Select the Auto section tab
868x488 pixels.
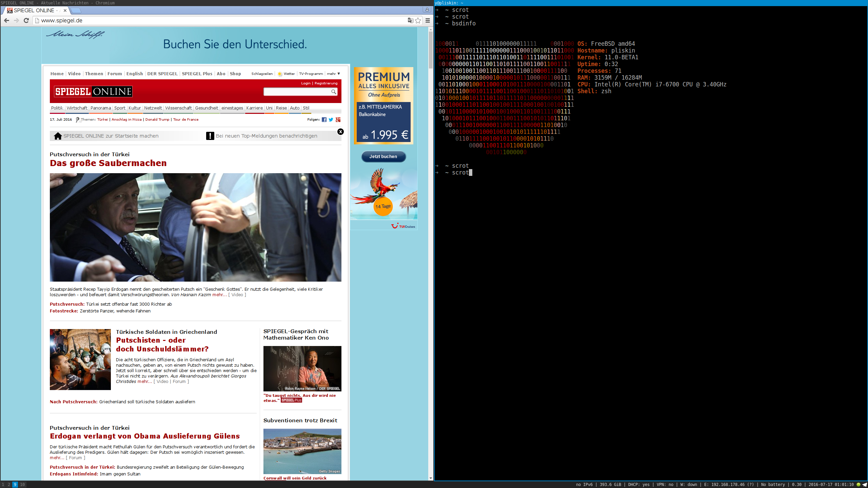point(295,108)
